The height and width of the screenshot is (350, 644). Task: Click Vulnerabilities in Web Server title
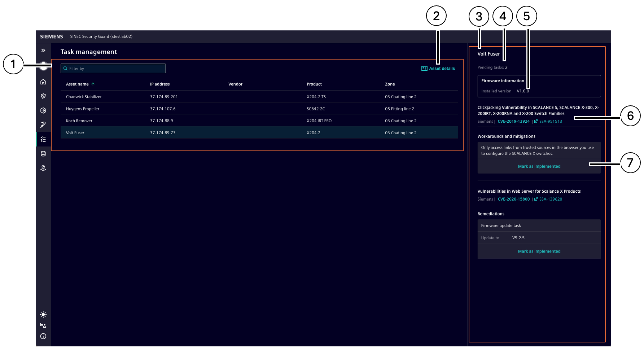coord(529,191)
